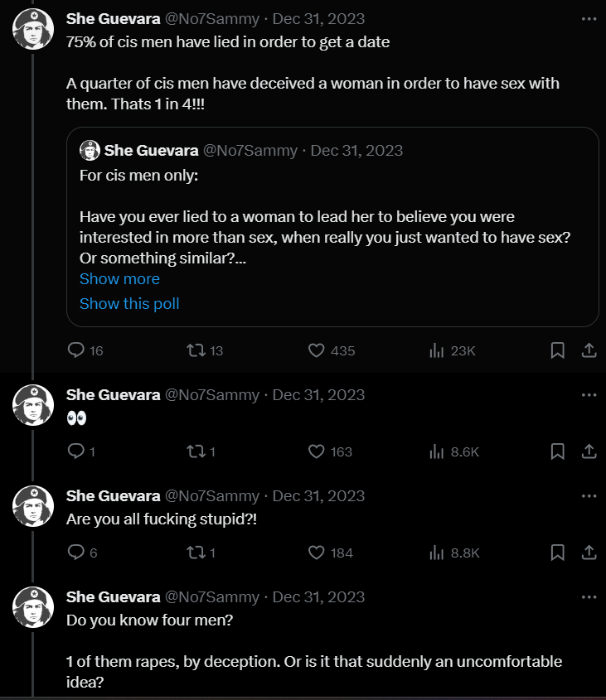The width and height of the screenshot is (606, 700).
Task: Click the first tweet's profile avatar
Action: (34, 29)
